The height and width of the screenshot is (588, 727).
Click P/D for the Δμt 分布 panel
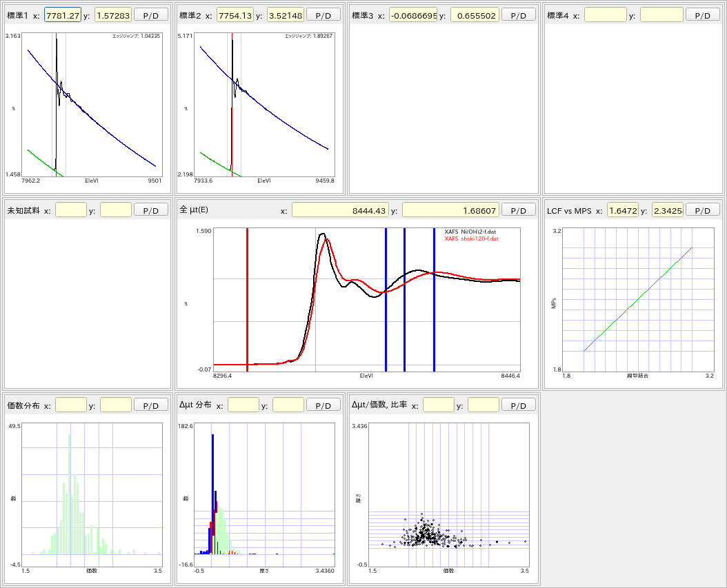point(323,405)
